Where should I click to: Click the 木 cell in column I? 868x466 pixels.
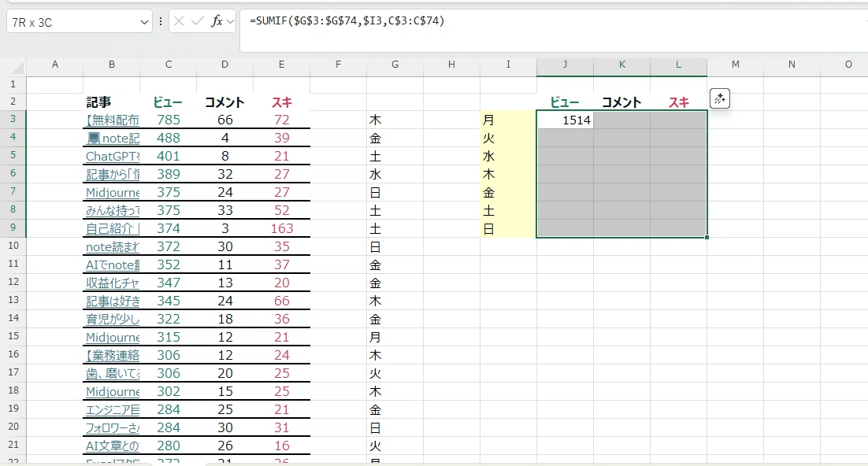(508, 174)
